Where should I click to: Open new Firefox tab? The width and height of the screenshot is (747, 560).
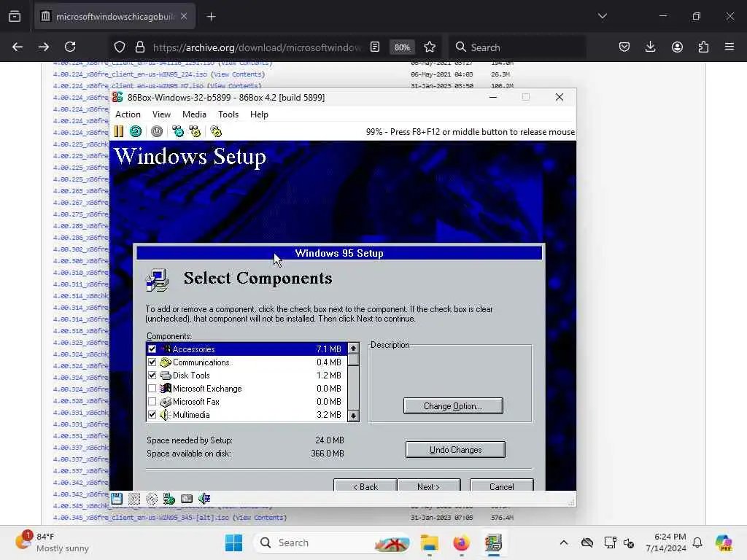tap(211, 17)
